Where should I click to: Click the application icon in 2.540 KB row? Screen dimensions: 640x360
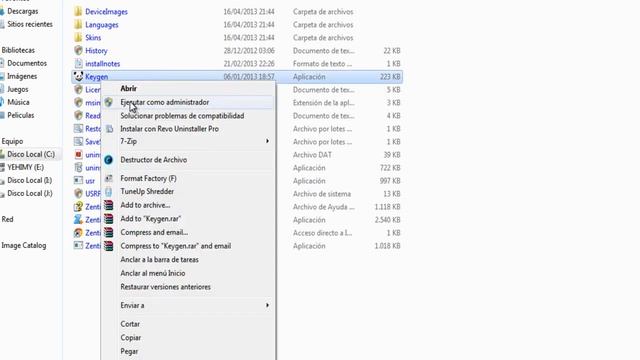coord(78,220)
